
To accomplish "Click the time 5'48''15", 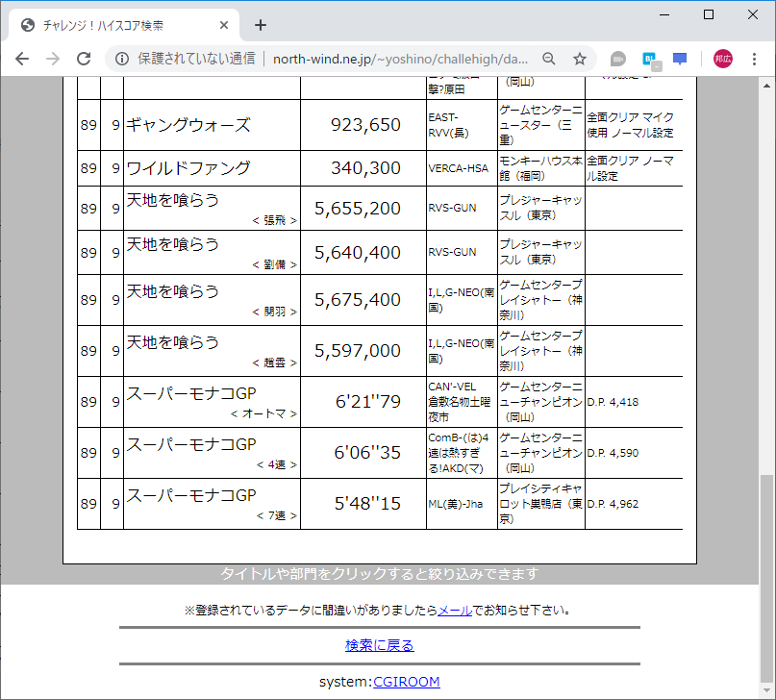I will click(367, 503).
